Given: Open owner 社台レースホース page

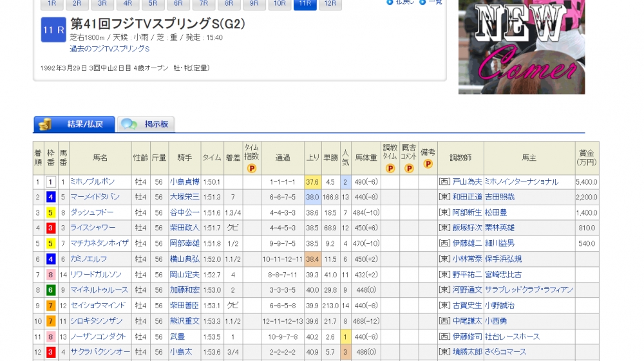Looking at the screenshot, I should click(512, 337).
